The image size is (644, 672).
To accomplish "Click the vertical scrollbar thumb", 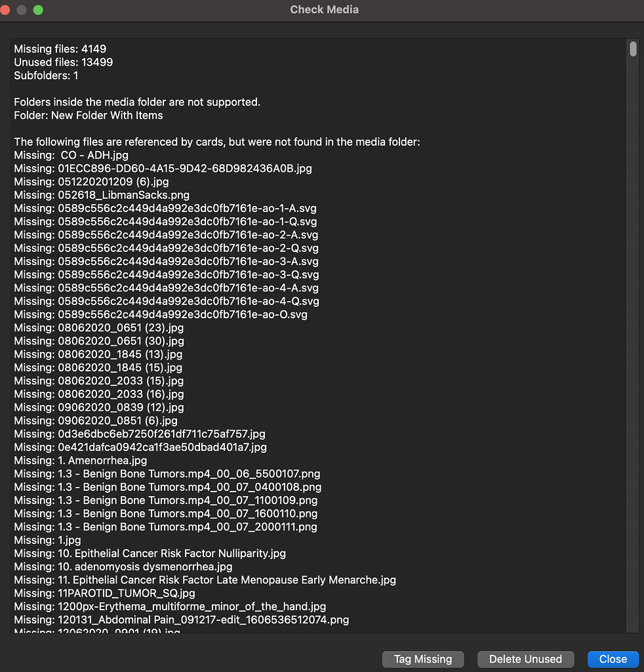I will pyautogui.click(x=633, y=49).
